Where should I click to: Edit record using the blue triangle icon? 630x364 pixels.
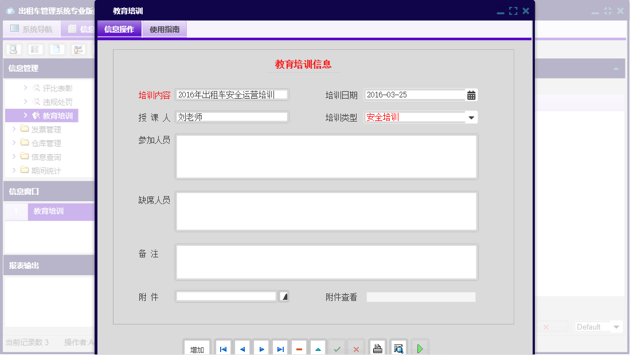pos(318,348)
